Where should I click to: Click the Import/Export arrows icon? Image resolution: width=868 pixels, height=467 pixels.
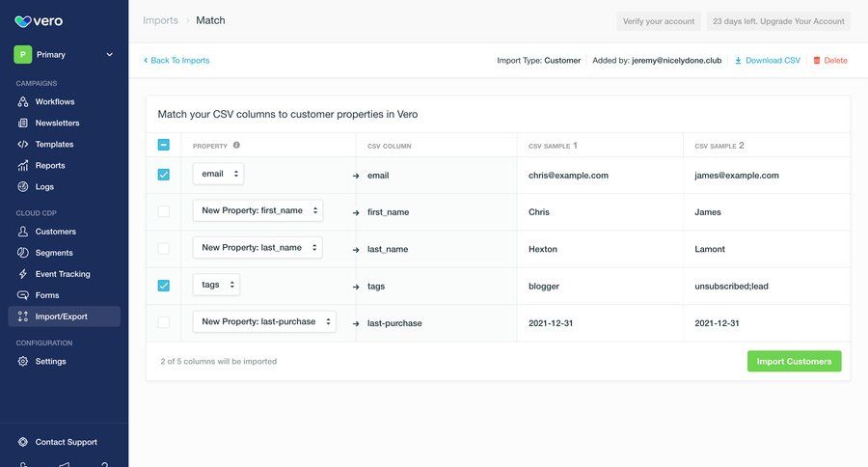click(23, 316)
